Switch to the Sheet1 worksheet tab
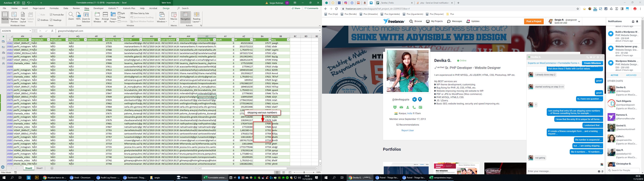 click(40, 168)
